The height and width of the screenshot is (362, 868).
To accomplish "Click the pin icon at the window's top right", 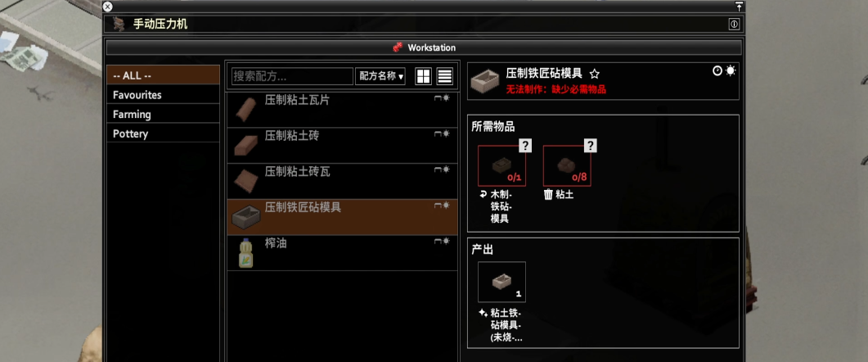I will pos(739,6).
